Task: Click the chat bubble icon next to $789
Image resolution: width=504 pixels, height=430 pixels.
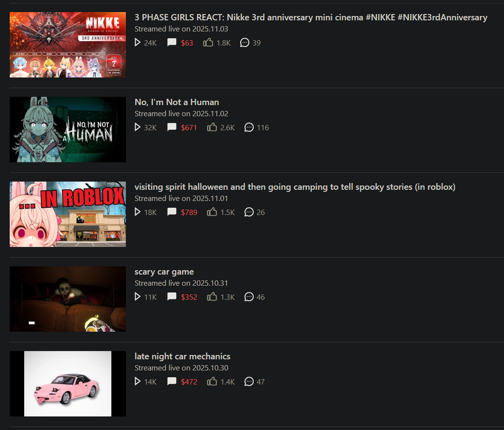Action: click(172, 212)
